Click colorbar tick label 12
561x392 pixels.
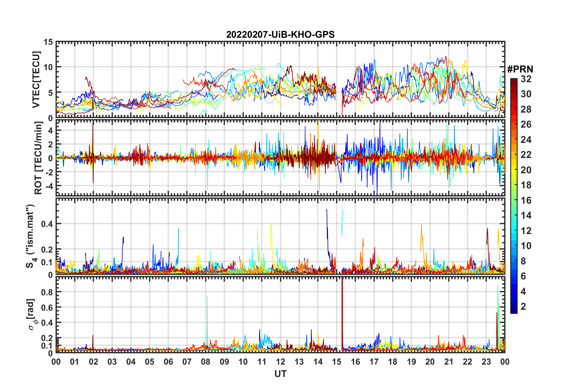tap(526, 231)
